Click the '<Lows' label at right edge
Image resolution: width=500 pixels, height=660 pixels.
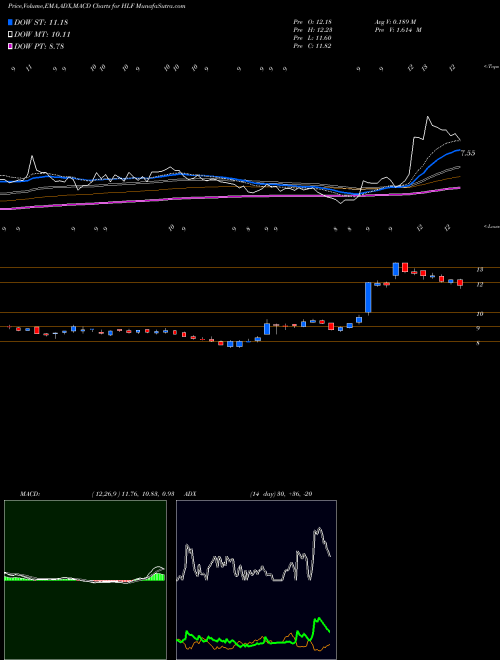pyautogui.click(x=492, y=226)
